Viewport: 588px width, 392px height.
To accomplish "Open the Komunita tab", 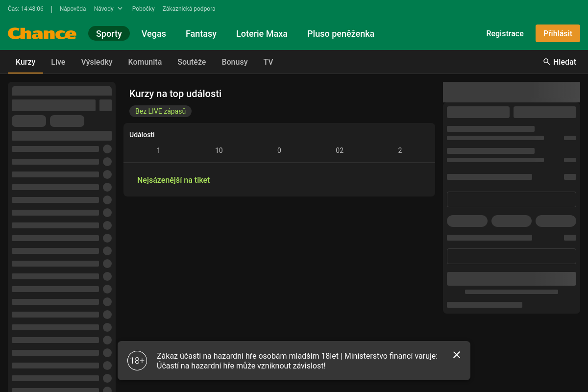I will (145, 62).
